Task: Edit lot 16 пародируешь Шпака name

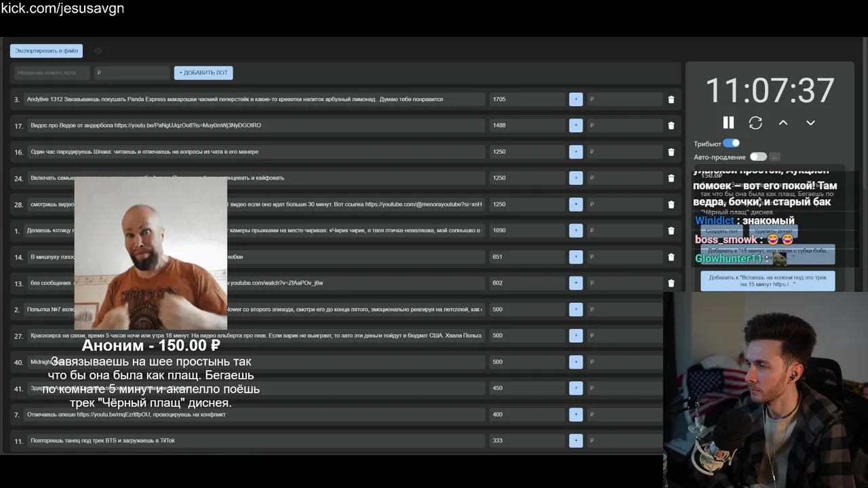Action: pos(256,152)
